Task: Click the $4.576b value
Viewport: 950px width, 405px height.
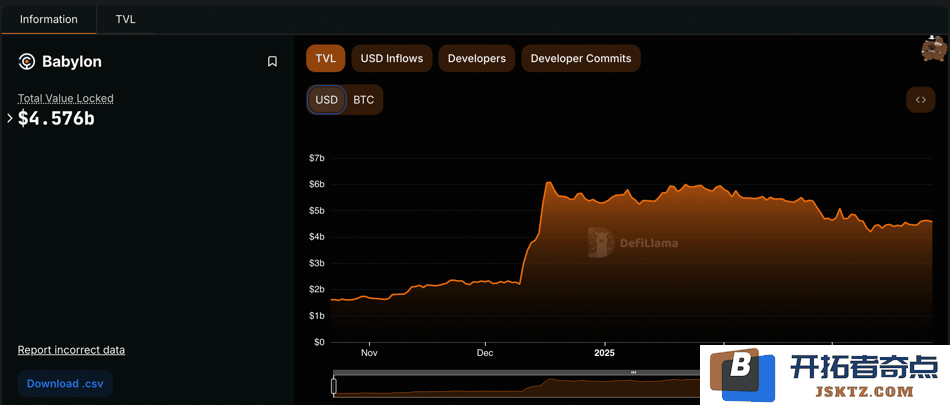Action: coord(56,118)
